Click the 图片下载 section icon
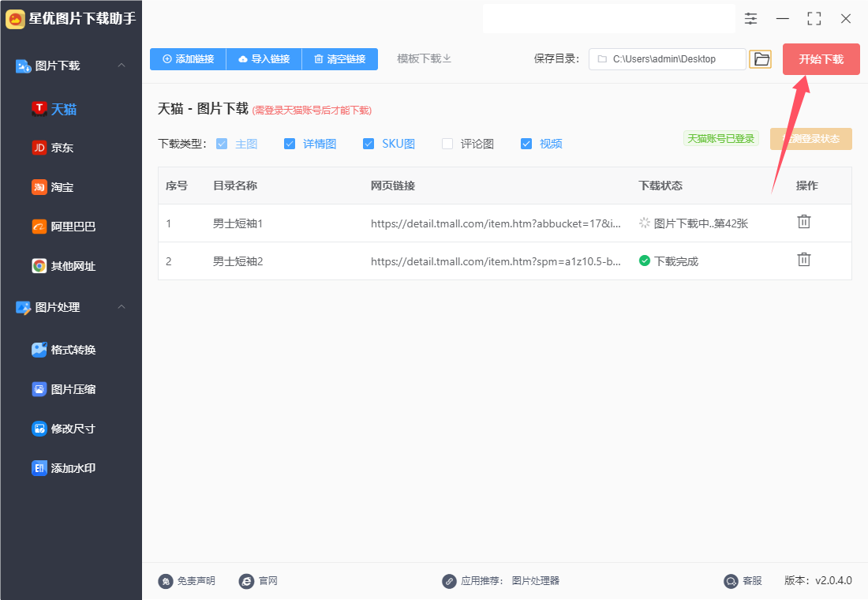868x600 pixels. [23, 66]
